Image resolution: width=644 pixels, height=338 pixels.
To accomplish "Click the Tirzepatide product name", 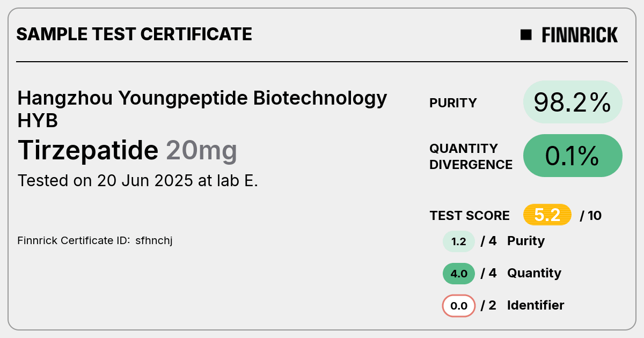I will [88, 150].
